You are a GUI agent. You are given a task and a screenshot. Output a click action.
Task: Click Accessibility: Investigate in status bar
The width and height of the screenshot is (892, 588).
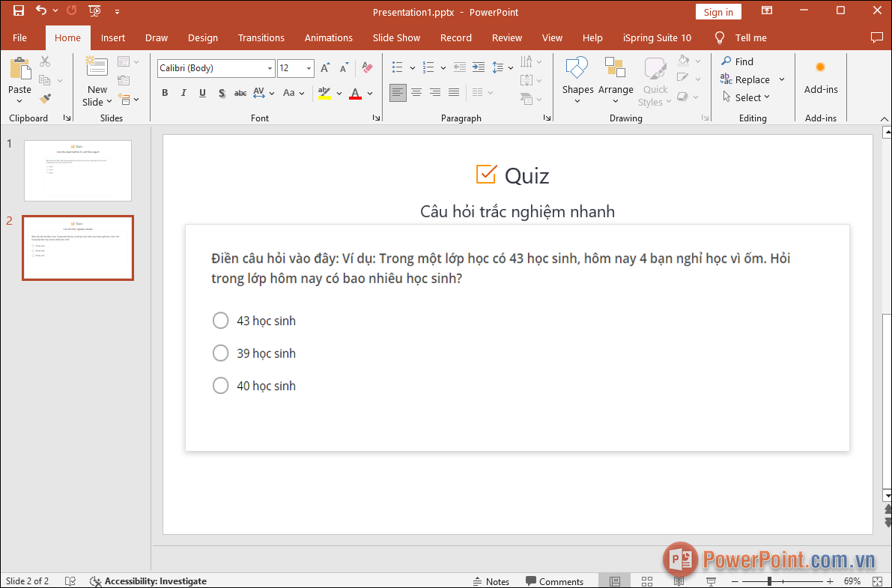148,581
